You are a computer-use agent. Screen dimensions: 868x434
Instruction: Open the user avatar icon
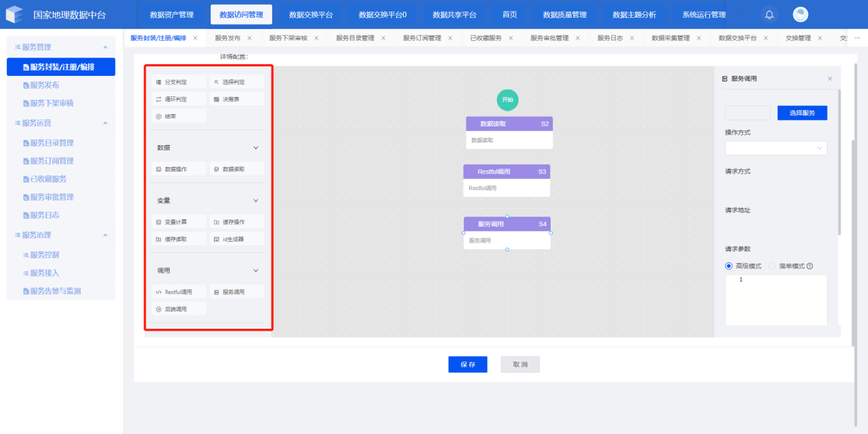(x=800, y=14)
